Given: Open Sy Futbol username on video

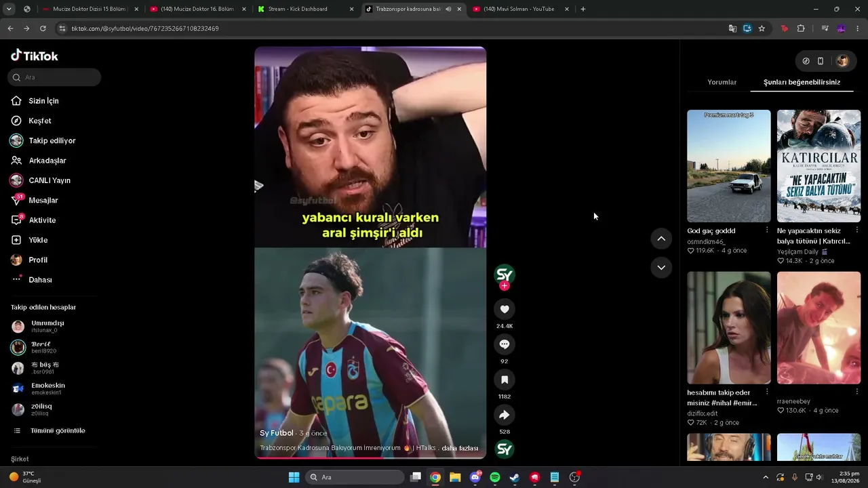Looking at the screenshot, I should pyautogui.click(x=277, y=433).
